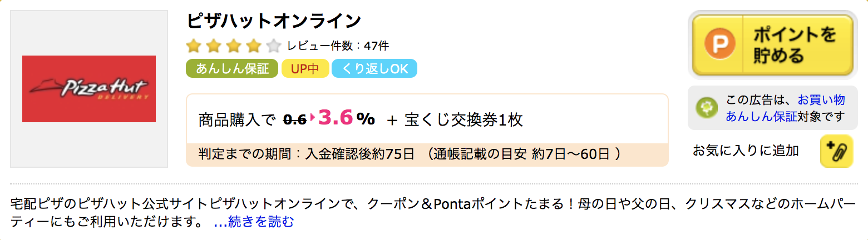Open the ピザハットオンライン title

pos(274,21)
